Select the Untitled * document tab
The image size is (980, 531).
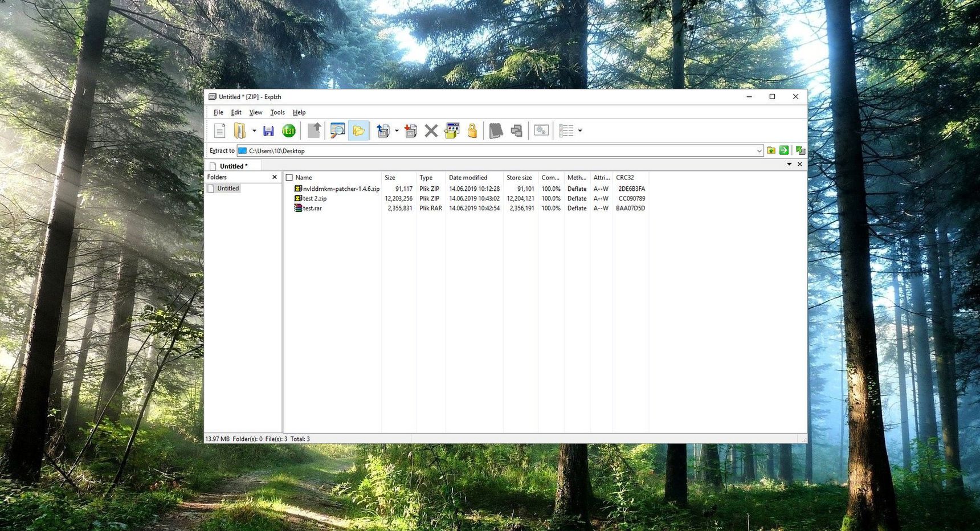pyautogui.click(x=234, y=166)
